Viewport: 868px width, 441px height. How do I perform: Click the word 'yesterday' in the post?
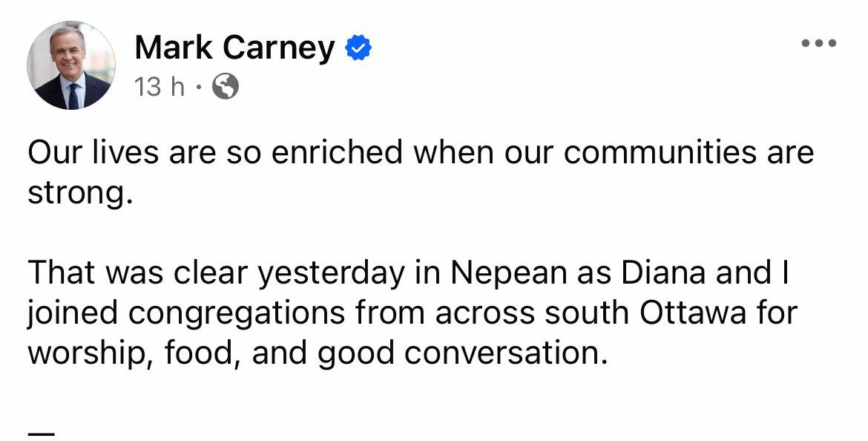coord(332,273)
